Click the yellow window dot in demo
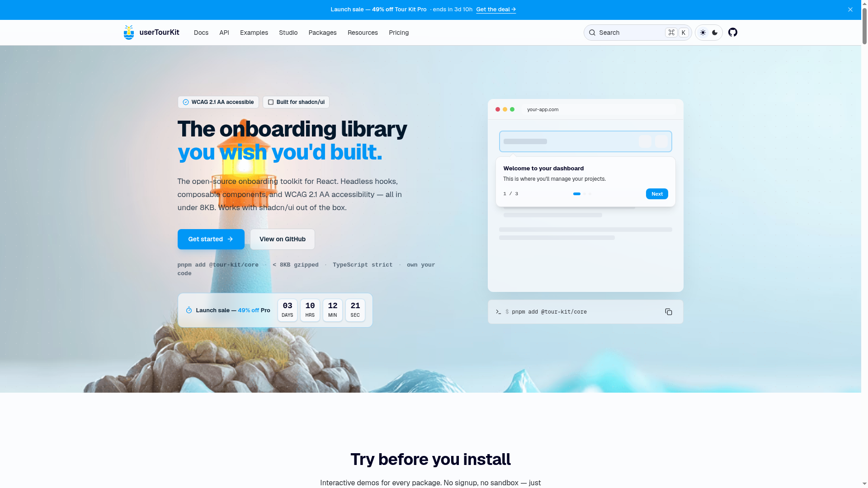This screenshot has height=488, width=868. click(505, 109)
